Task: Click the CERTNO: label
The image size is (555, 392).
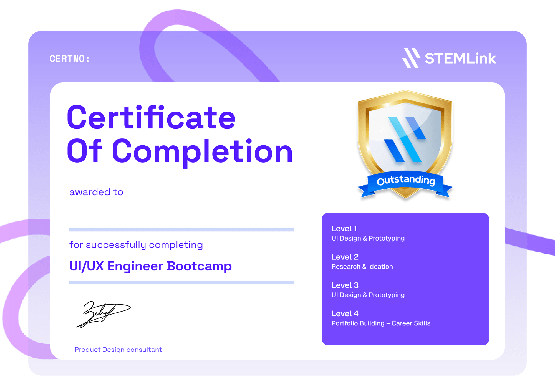Action: click(69, 59)
